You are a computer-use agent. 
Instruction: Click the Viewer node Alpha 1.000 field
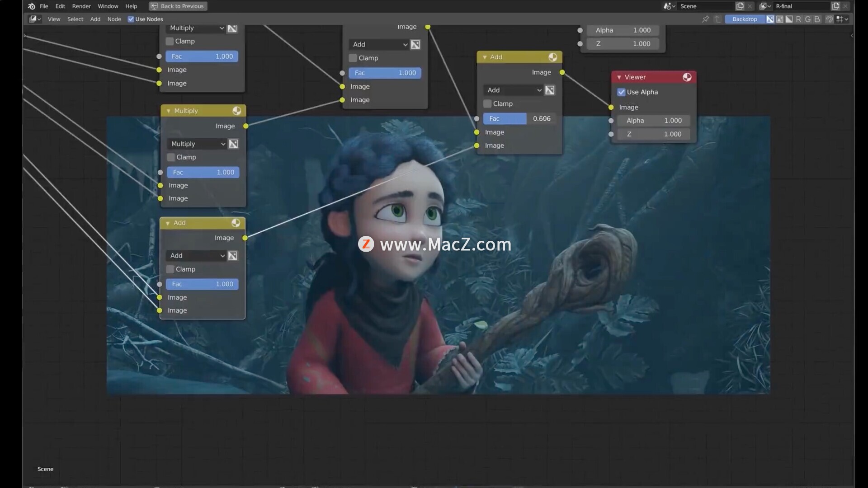[x=654, y=121]
